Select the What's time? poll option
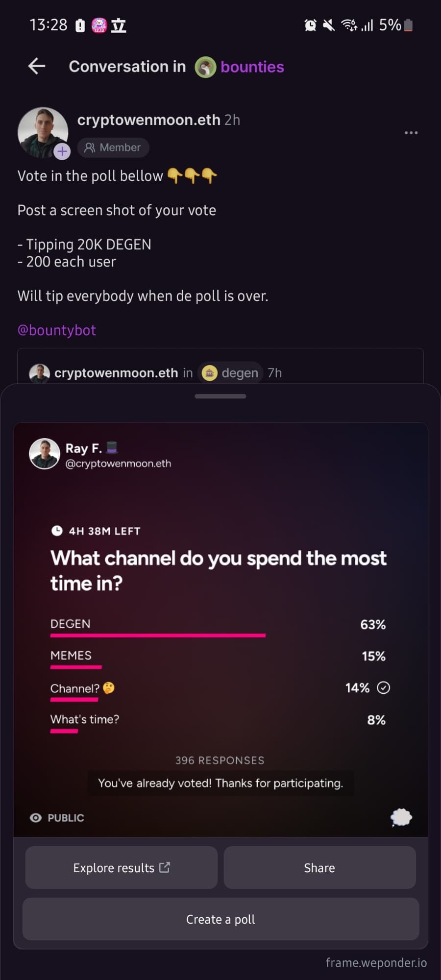 (218, 722)
